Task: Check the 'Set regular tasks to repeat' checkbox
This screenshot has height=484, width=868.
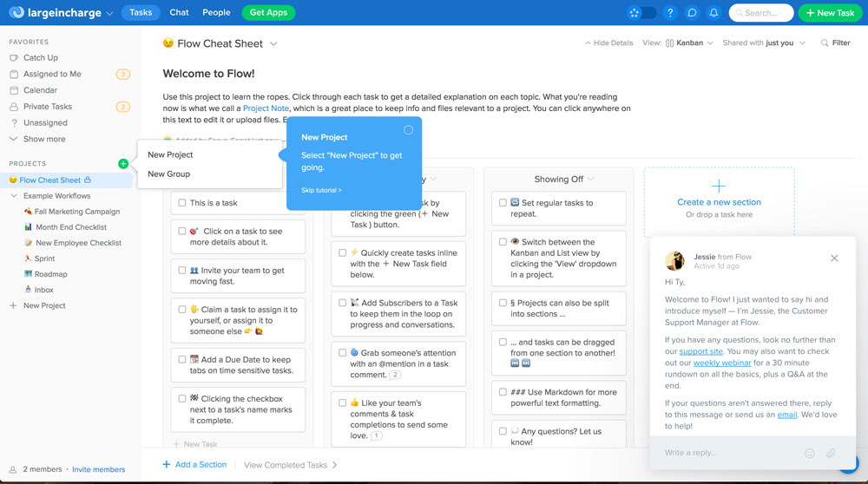Action: pos(503,203)
